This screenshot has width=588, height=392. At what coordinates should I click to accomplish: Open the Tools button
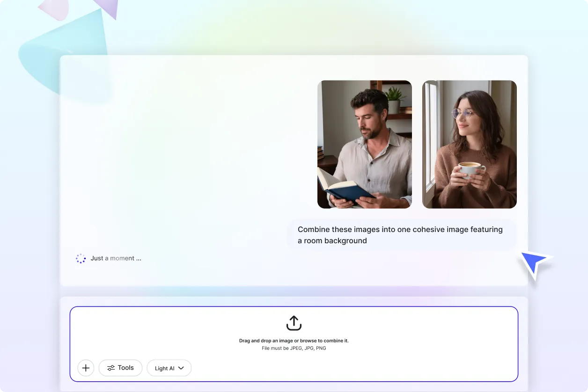coord(120,368)
